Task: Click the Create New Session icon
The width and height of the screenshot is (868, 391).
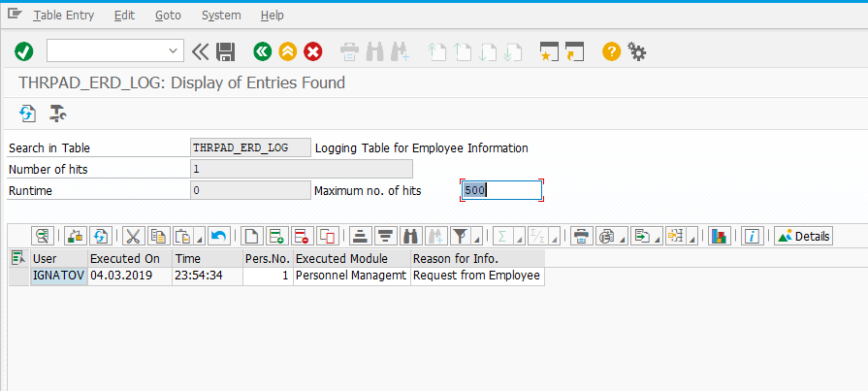Action: coord(549,52)
